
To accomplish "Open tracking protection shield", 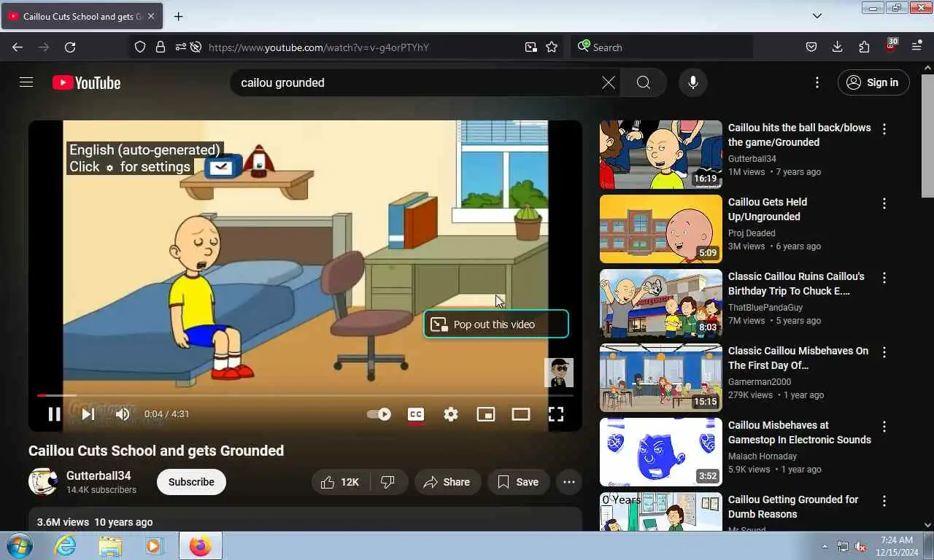I will tap(140, 47).
